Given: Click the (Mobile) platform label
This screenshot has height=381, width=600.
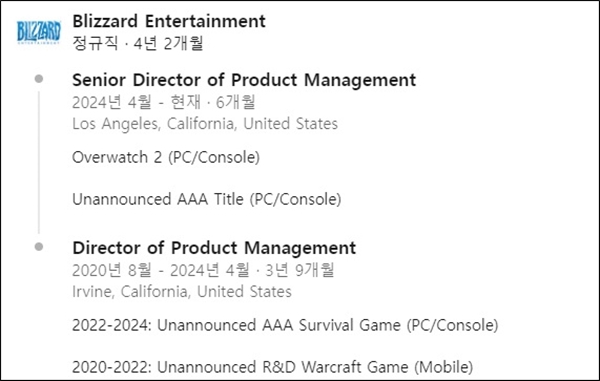Looking at the screenshot, I should [x=444, y=367].
